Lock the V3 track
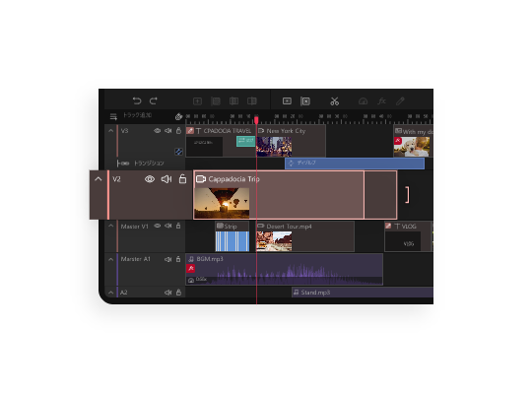 [178, 130]
